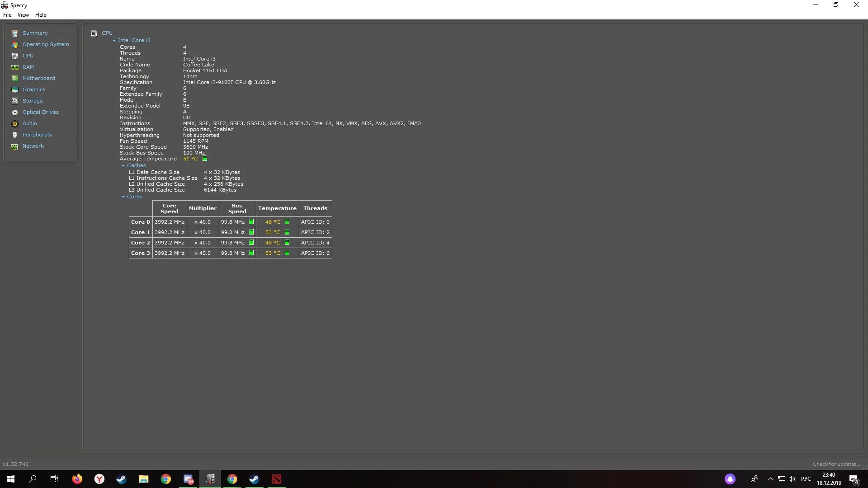Collapse the Intel Core i3 tree node

[114, 41]
